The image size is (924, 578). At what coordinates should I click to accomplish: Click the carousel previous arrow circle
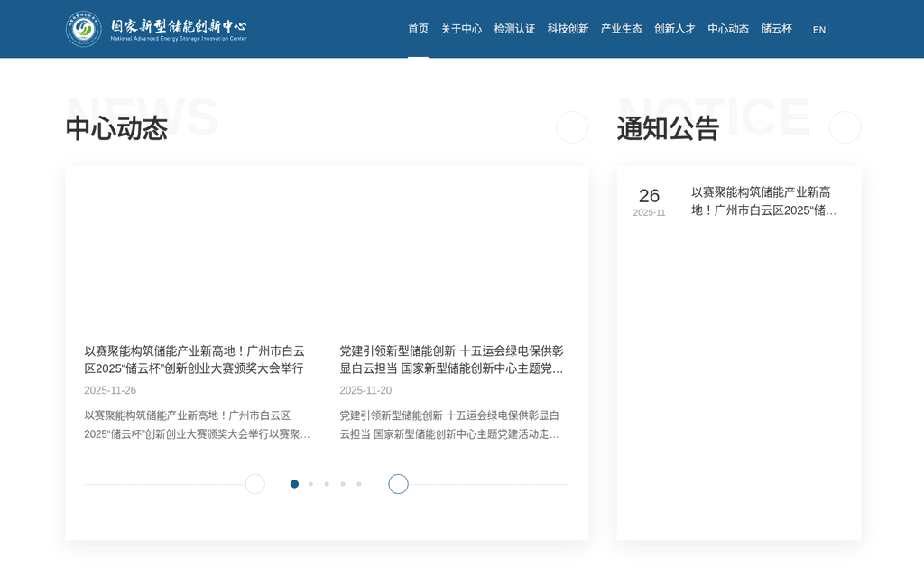255,484
